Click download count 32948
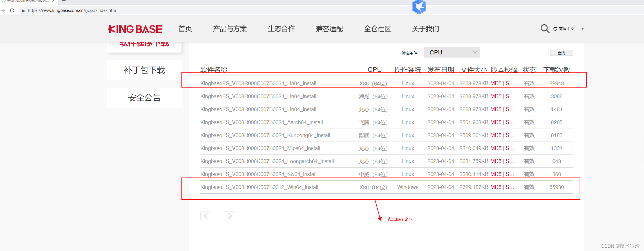This screenshot has width=644, height=251. [556, 83]
